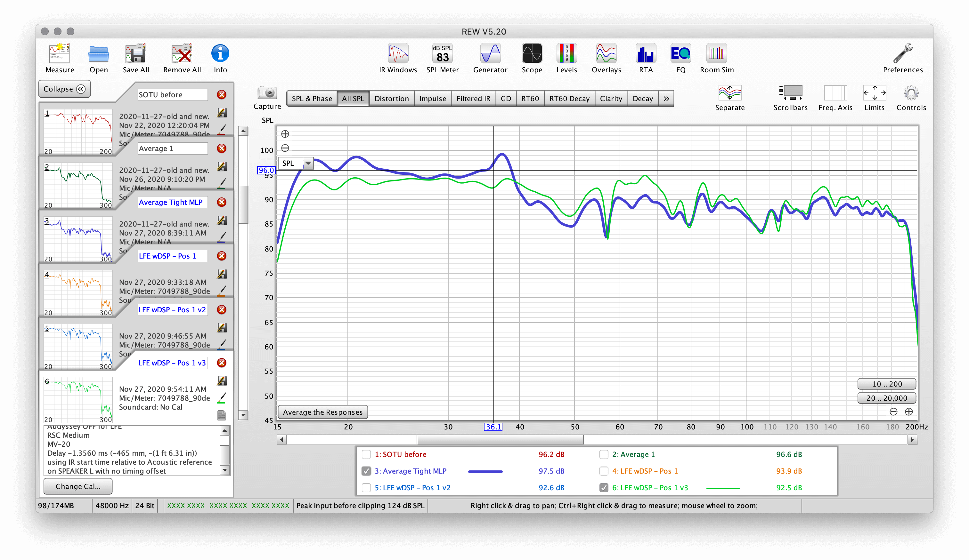Uncheck the 3: Average Tight MLP trace

pyautogui.click(x=366, y=471)
